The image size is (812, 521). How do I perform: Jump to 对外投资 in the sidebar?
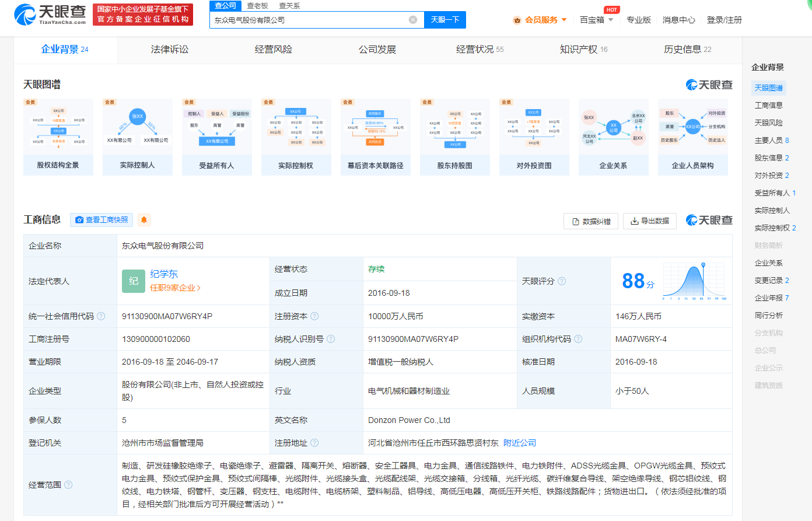(x=772, y=176)
